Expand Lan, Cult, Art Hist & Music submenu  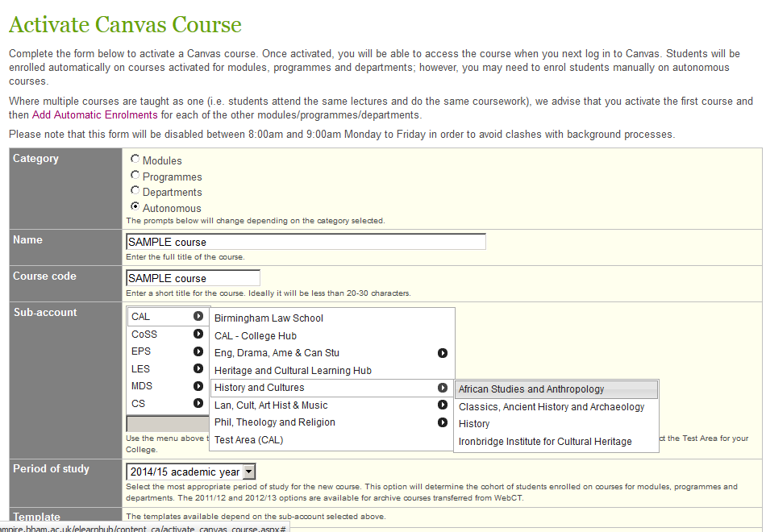443,405
